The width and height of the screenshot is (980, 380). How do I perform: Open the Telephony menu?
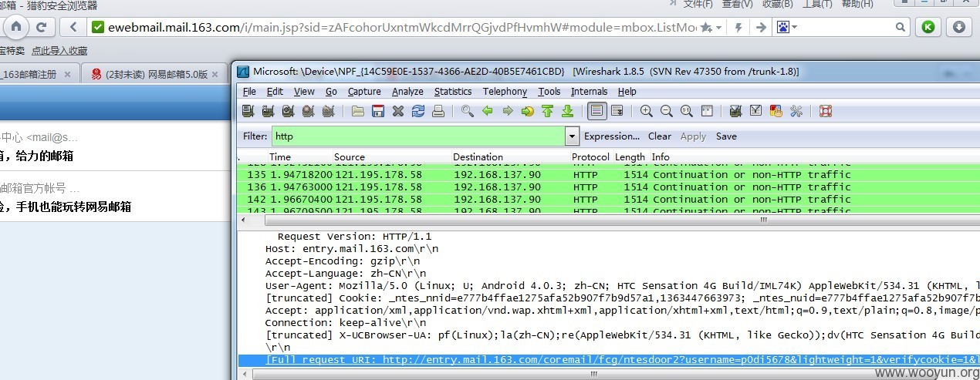pos(505,91)
